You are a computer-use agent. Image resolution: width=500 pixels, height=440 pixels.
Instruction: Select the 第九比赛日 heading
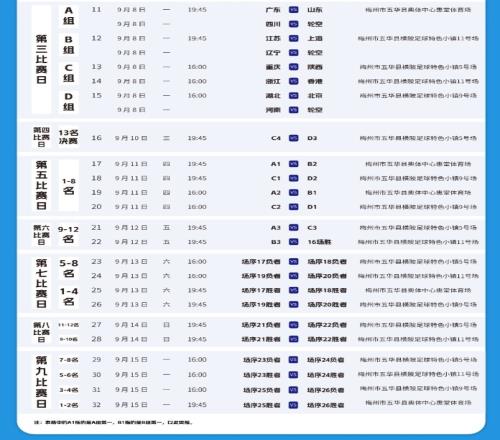pos(41,382)
